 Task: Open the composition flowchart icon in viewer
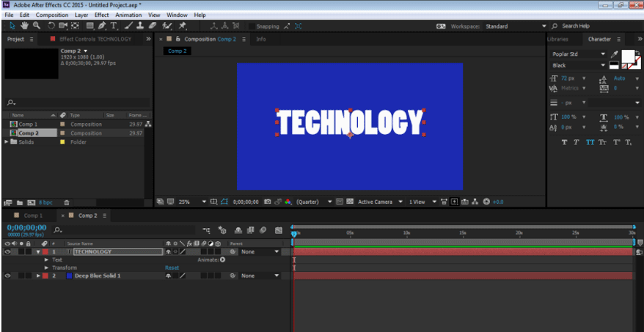(475, 202)
